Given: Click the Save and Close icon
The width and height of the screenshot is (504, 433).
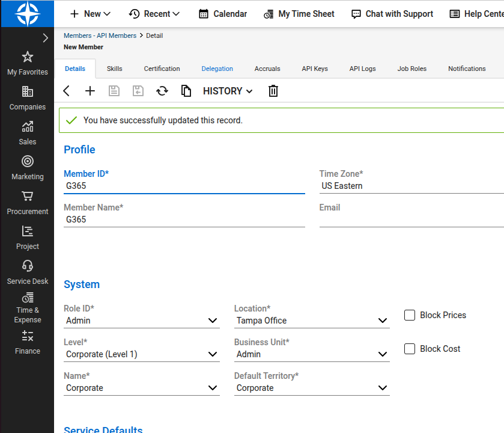Looking at the screenshot, I should pos(138,91).
